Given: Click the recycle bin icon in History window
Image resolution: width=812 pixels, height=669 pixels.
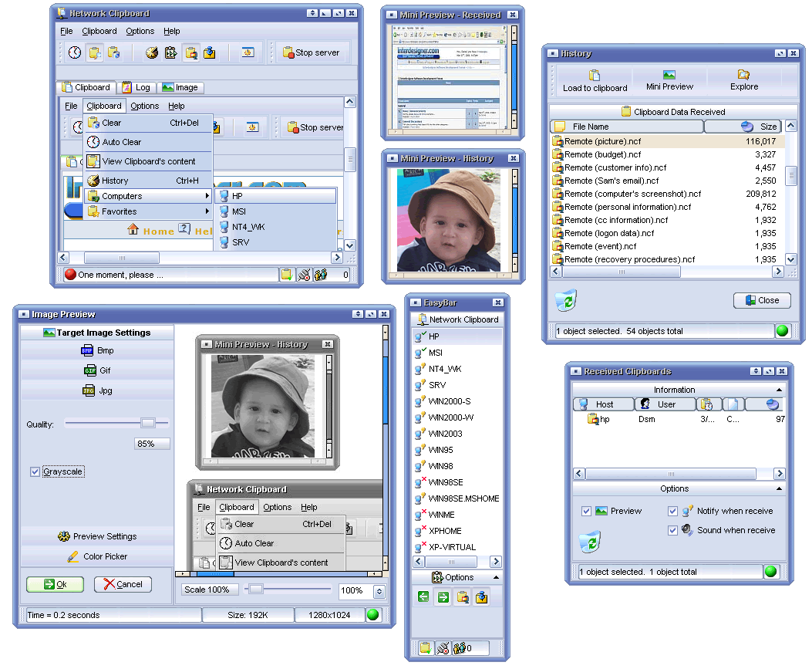Looking at the screenshot, I should coord(565,300).
